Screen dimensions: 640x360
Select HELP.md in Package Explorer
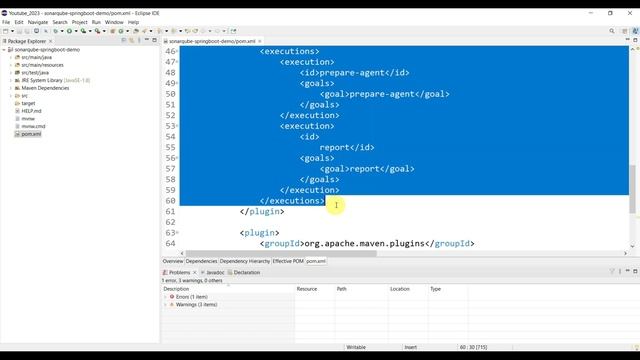(x=31, y=111)
